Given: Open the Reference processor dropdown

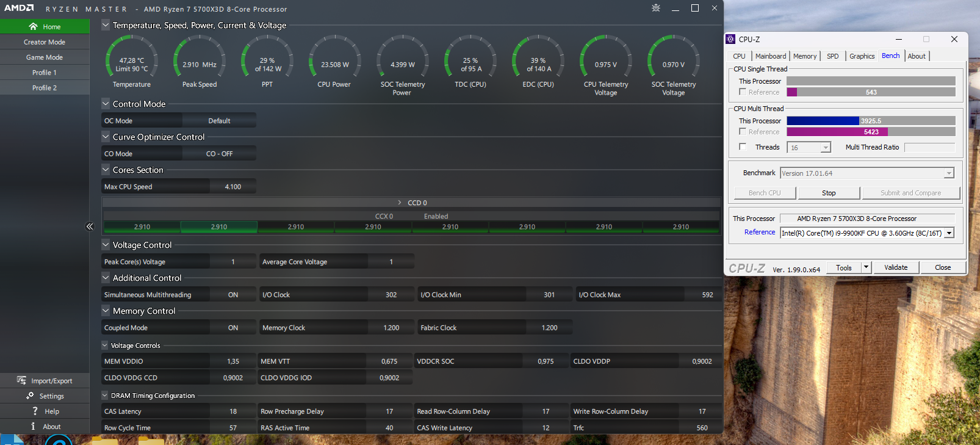Looking at the screenshot, I should [x=949, y=233].
